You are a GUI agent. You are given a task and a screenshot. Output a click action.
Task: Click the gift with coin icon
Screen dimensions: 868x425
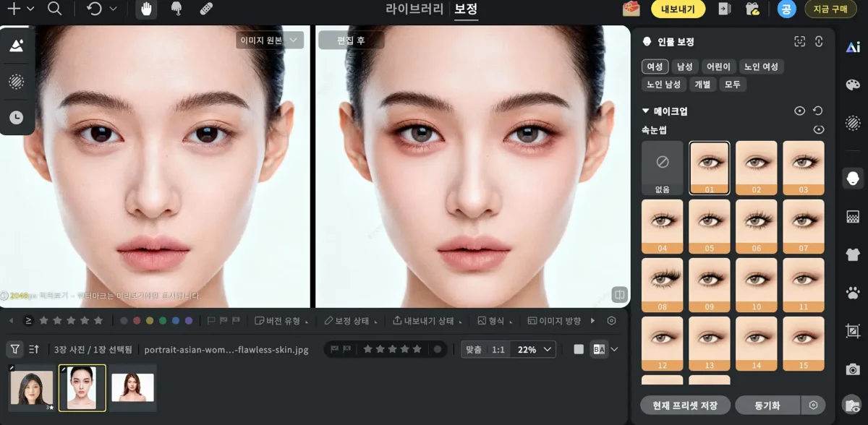752,9
